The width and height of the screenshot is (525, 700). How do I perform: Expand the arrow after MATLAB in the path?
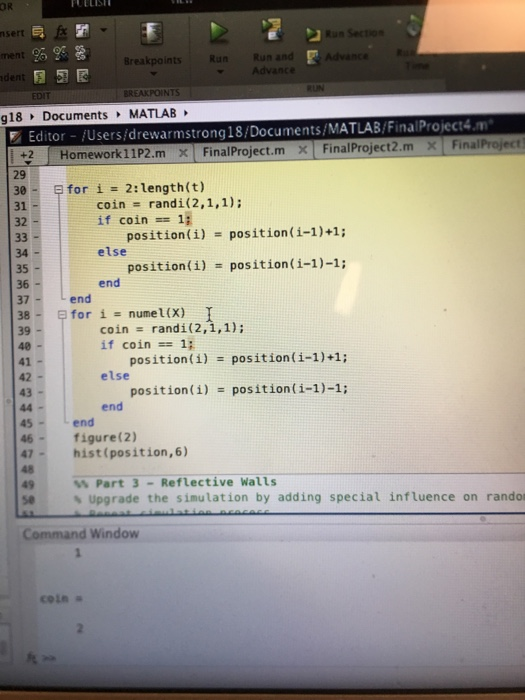[185, 113]
